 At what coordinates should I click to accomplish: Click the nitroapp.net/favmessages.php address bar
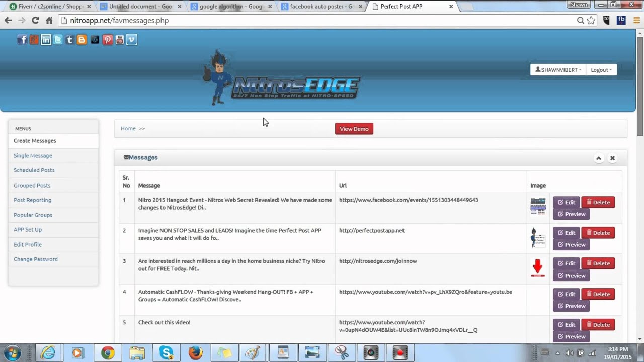(x=322, y=20)
